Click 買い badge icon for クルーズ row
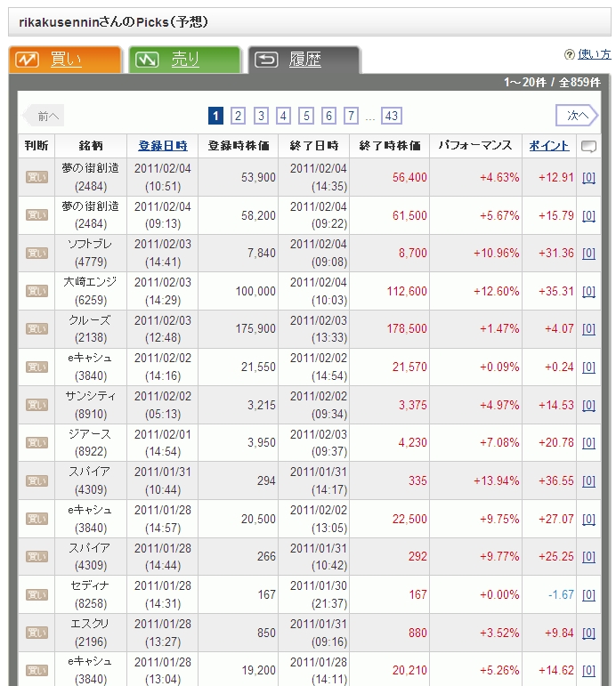The width and height of the screenshot is (616, 686). tap(36, 329)
